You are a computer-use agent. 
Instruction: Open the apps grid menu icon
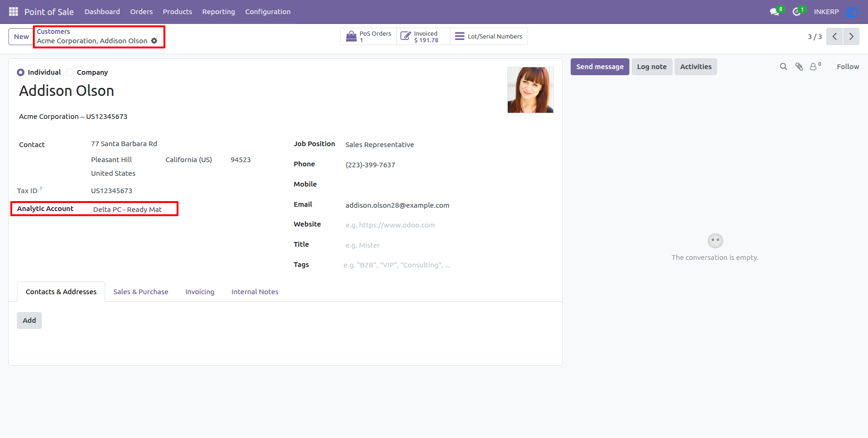(14, 11)
